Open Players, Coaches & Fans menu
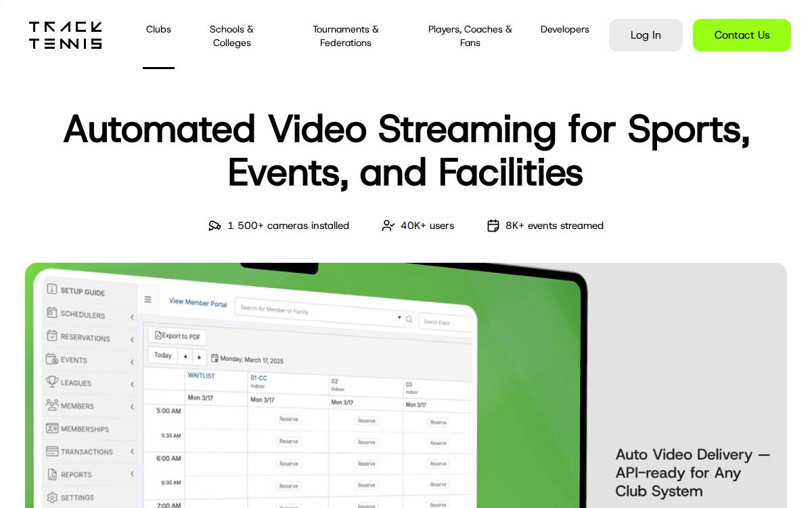 [x=470, y=36]
